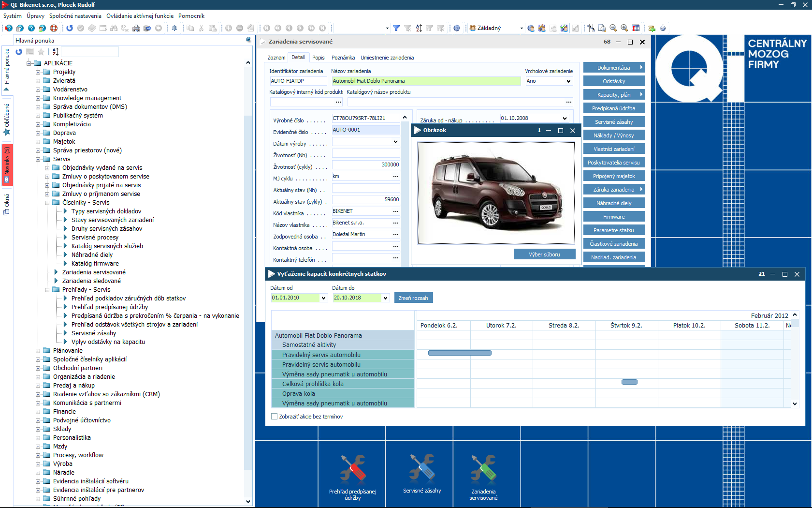Open the Vrcholové zariadenie dropdown

point(568,81)
